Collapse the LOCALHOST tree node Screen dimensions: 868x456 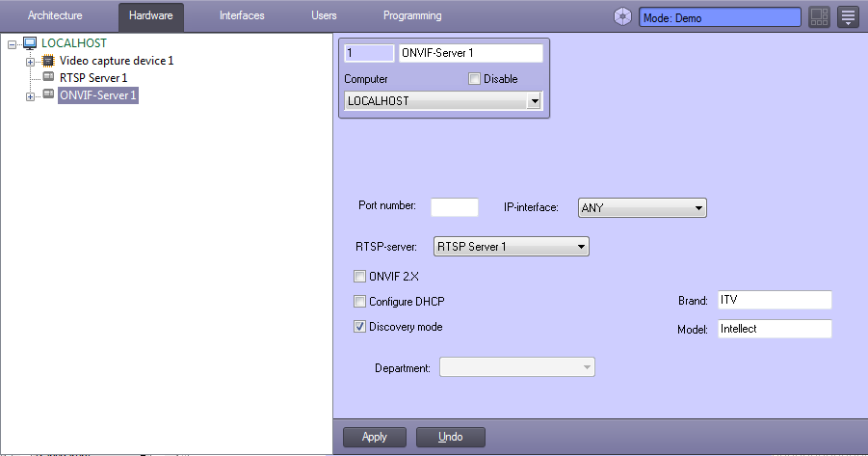point(13,43)
